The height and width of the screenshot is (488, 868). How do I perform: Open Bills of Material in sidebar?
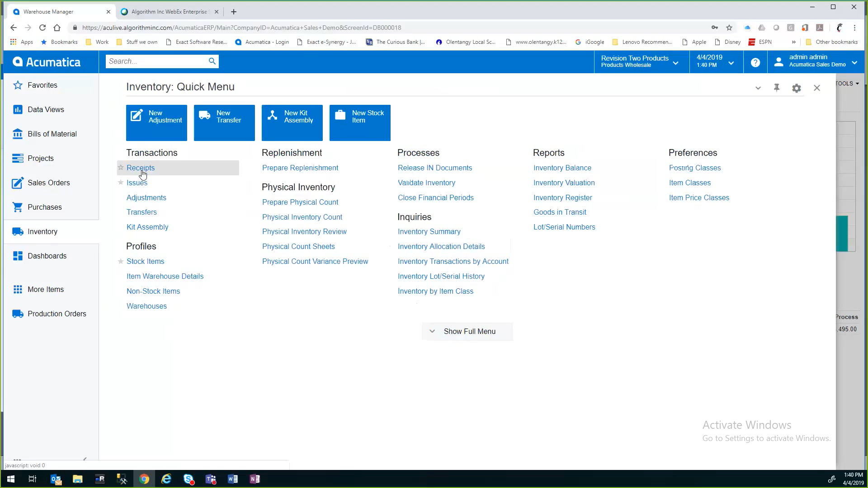pos(52,134)
